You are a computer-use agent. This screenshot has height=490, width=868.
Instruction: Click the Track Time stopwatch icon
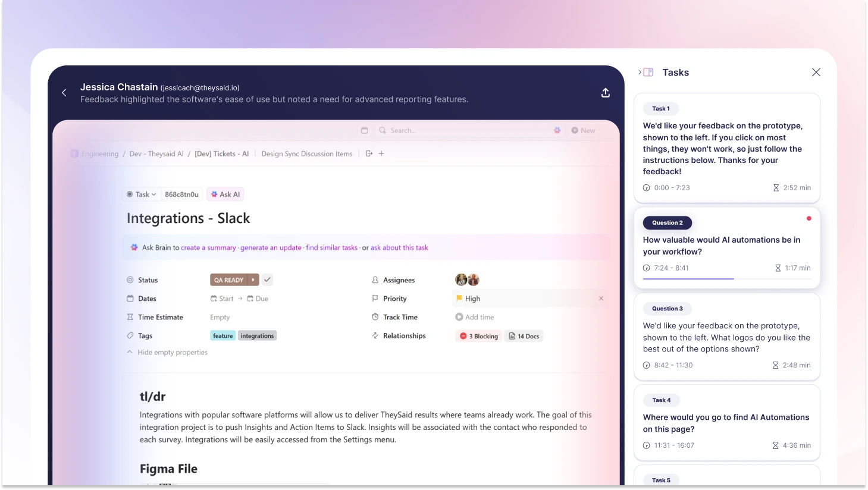click(375, 317)
